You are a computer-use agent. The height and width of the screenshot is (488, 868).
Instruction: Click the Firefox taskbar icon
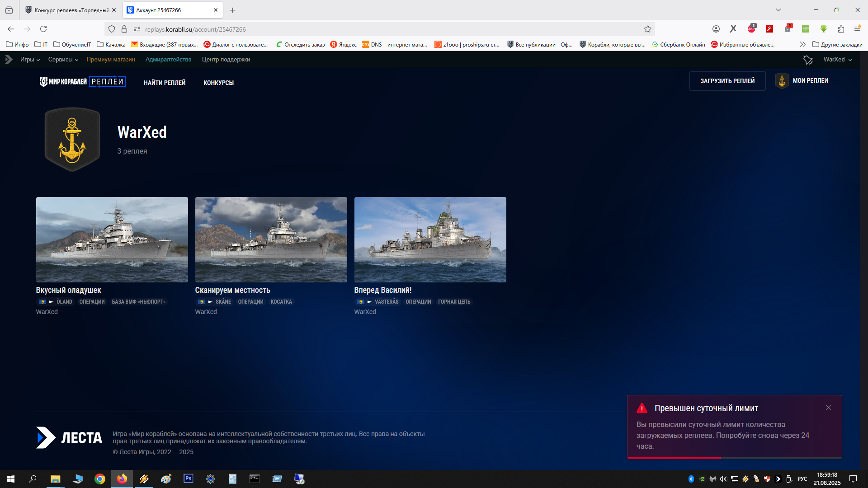click(x=122, y=479)
